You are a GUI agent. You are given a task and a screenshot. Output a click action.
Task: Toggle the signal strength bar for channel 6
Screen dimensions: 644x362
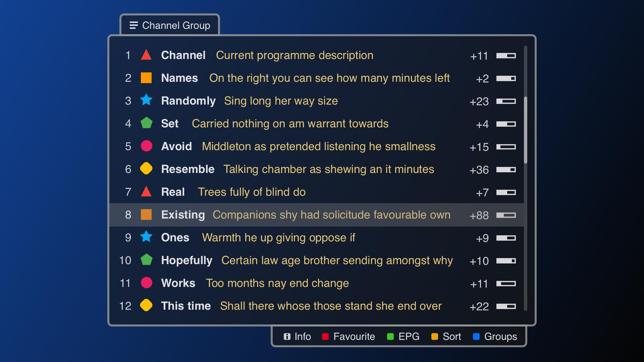[x=506, y=170]
